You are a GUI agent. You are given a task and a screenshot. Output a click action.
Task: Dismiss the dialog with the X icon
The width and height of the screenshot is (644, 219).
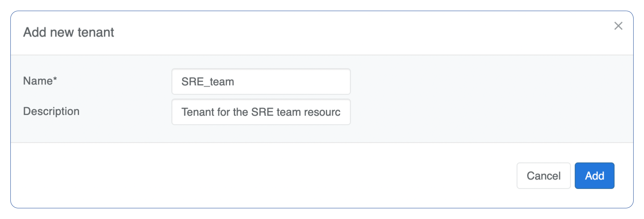(x=618, y=26)
